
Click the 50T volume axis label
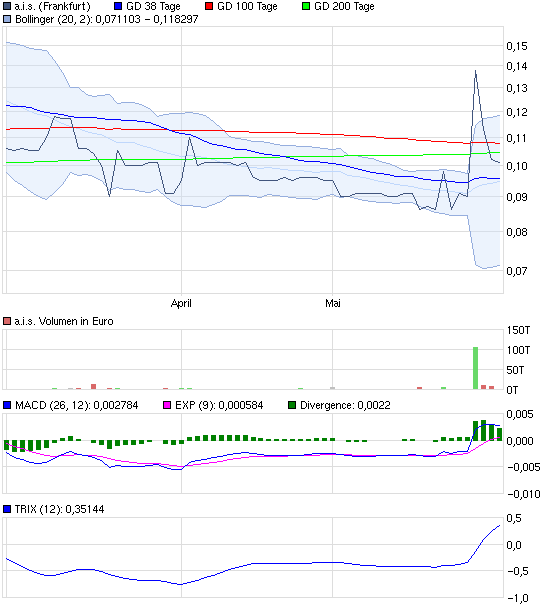(515, 370)
